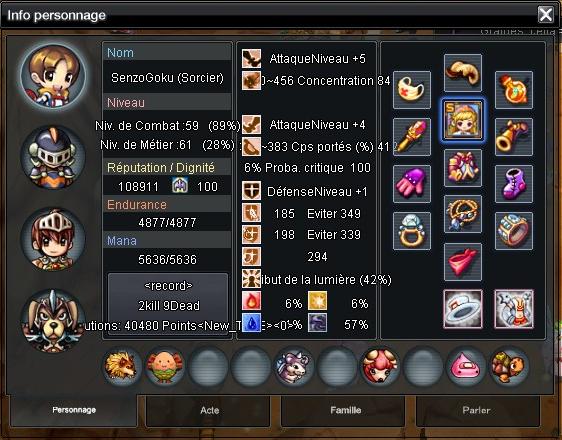Select the wand weapon slot
The height and width of the screenshot is (440, 562).
click(x=412, y=137)
